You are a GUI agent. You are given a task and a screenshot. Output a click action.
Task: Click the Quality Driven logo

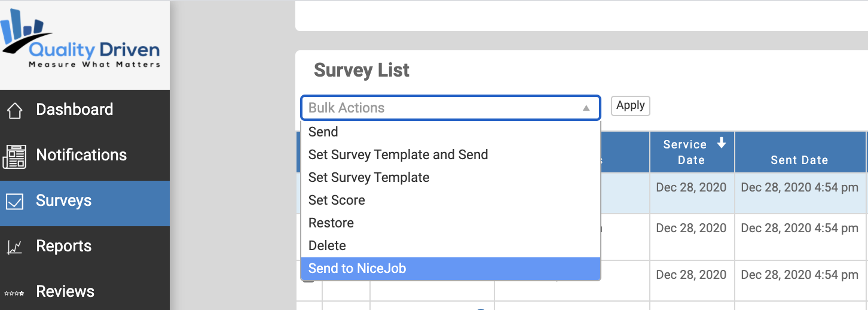(x=81, y=41)
